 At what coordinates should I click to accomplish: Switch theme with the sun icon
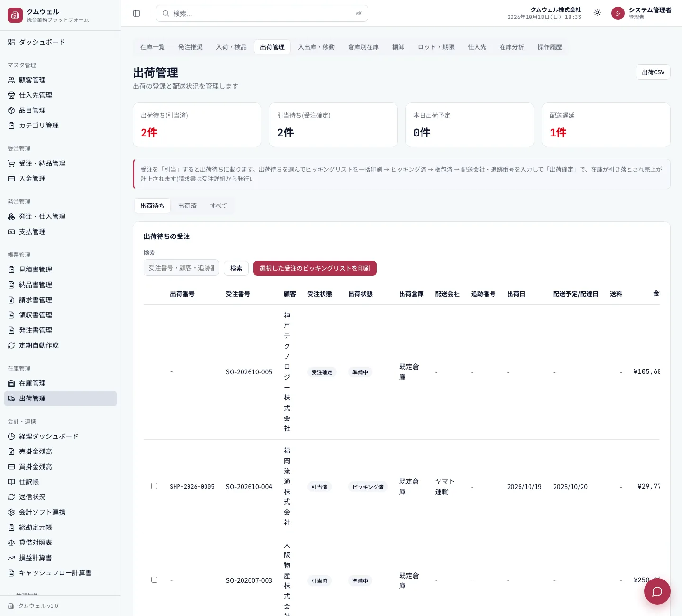click(597, 13)
